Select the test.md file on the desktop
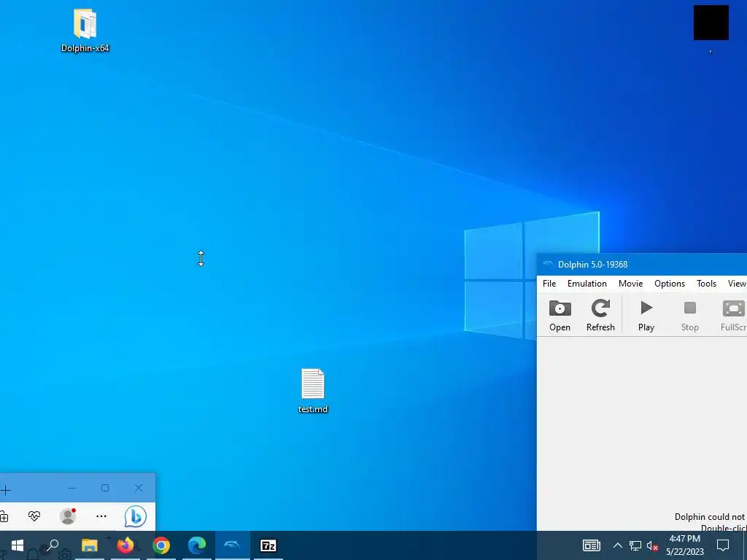The width and height of the screenshot is (747, 560). [x=313, y=390]
